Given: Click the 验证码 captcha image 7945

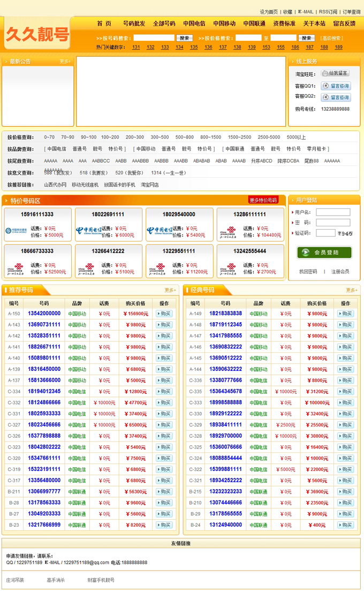Looking at the screenshot, I should click(345, 233).
